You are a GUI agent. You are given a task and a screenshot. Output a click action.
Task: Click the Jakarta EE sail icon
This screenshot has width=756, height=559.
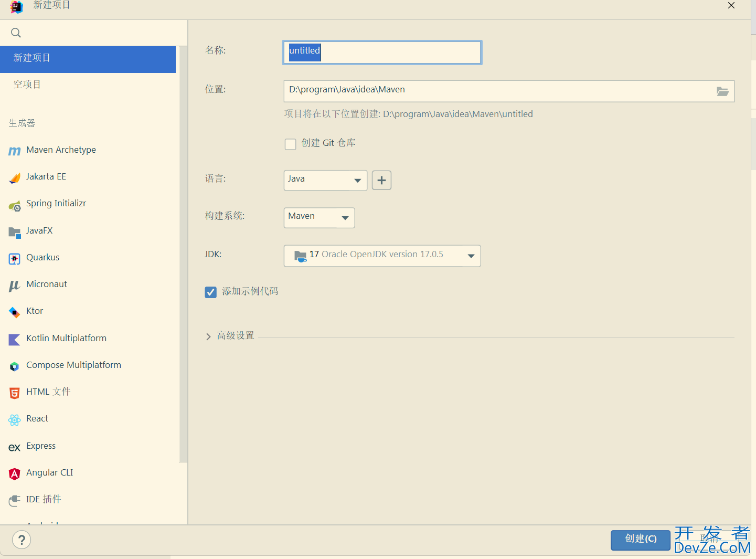(x=15, y=178)
